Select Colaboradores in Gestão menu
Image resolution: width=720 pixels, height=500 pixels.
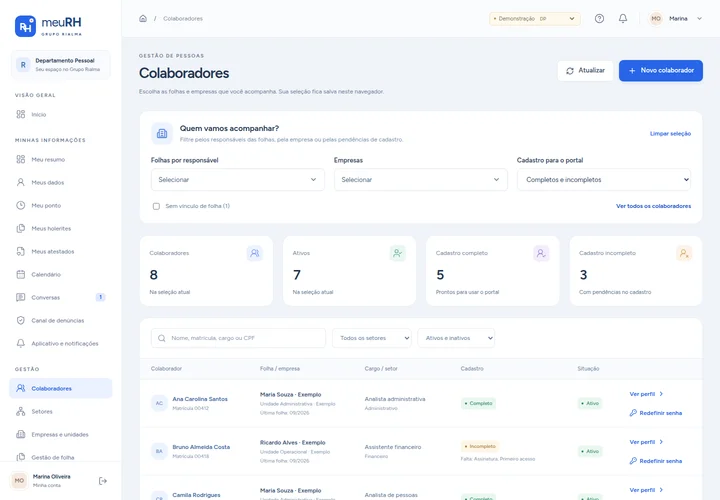click(61, 388)
